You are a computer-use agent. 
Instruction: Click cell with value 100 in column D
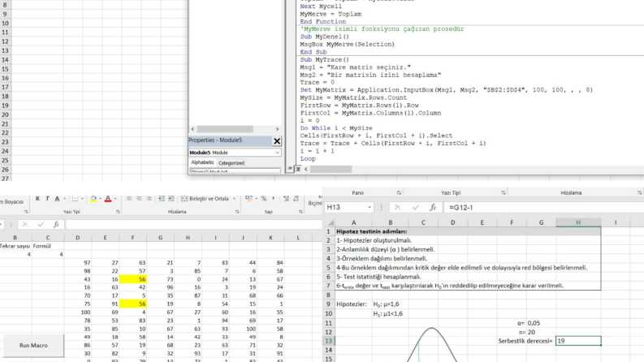click(78, 312)
